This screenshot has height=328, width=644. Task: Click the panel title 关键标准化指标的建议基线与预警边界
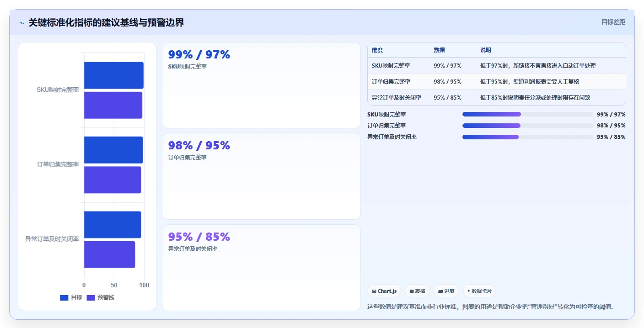coord(106,22)
